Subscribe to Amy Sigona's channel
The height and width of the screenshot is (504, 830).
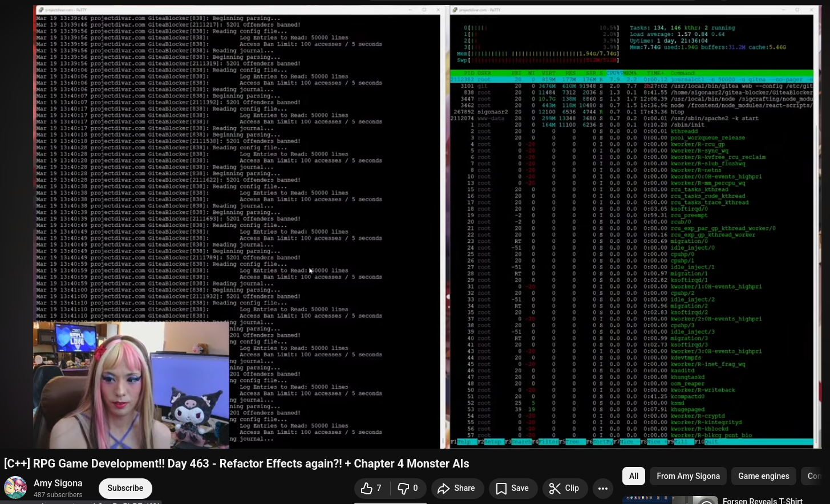[x=125, y=488]
